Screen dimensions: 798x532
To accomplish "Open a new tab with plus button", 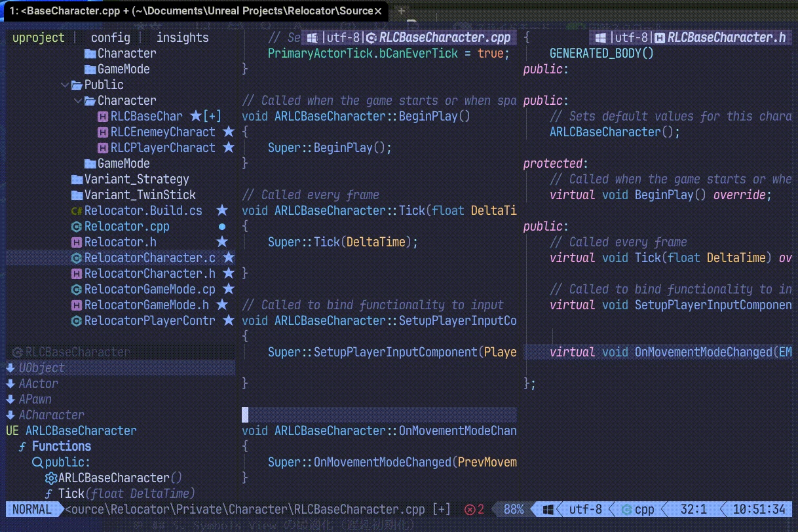I will (402, 10).
